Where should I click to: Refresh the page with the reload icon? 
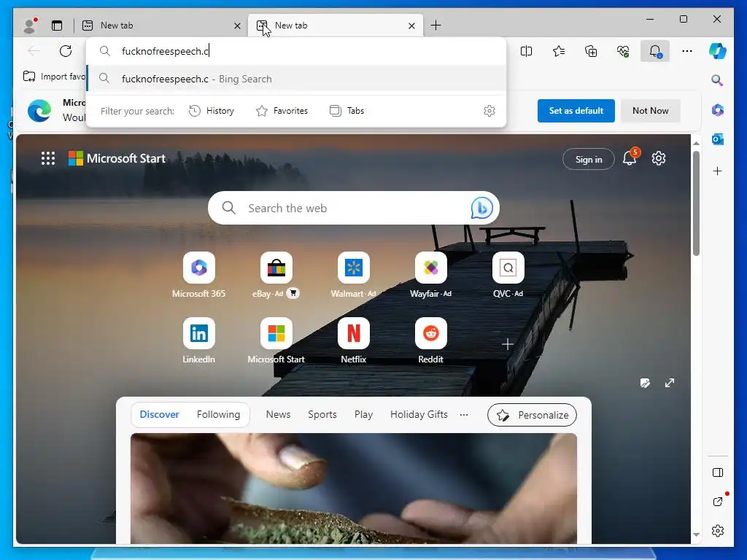tap(66, 51)
